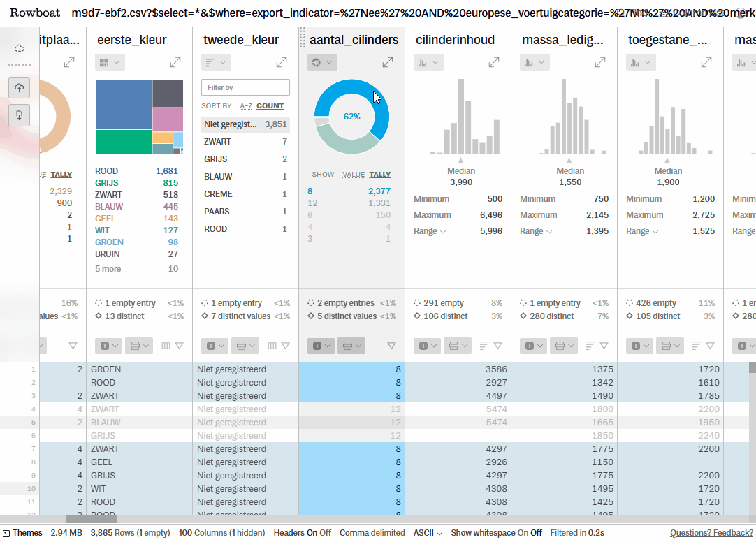Click the download icon in left sidebar
Screen dimensions: 756x542
pyautogui.click(x=19, y=115)
